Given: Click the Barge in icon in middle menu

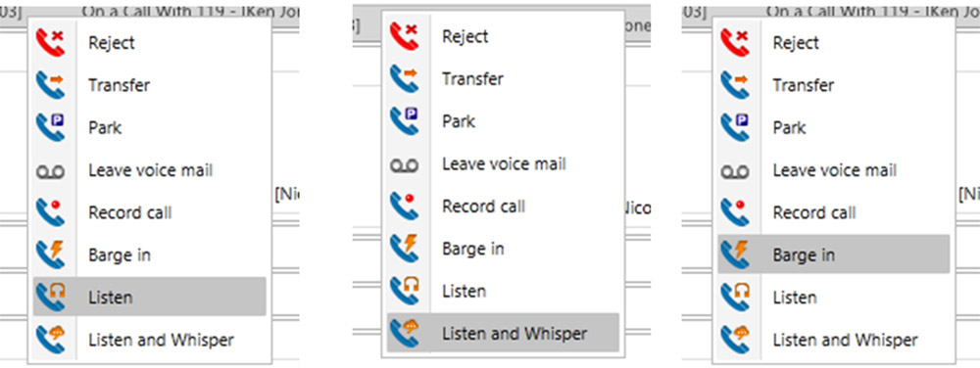Looking at the screenshot, I should click(405, 249).
